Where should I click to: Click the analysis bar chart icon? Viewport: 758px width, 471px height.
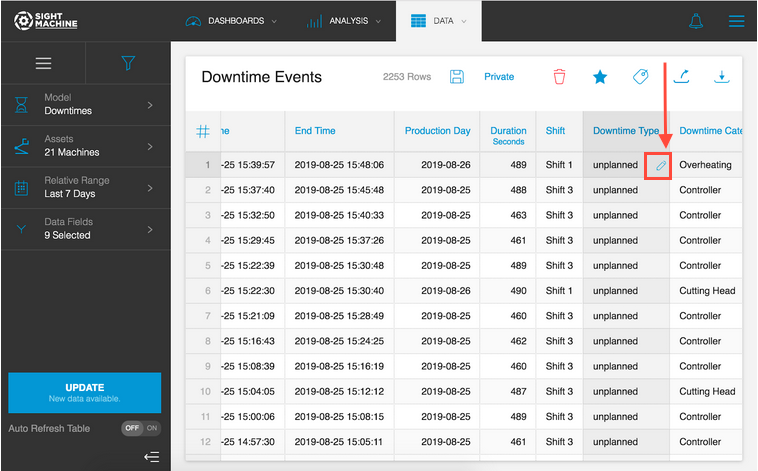tap(314, 21)
